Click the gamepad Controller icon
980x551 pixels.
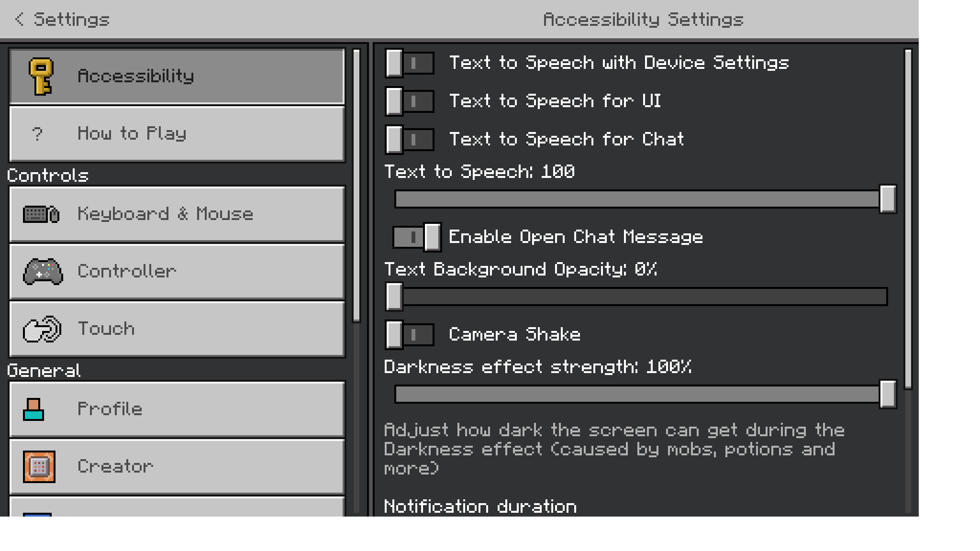click(43, 272)
